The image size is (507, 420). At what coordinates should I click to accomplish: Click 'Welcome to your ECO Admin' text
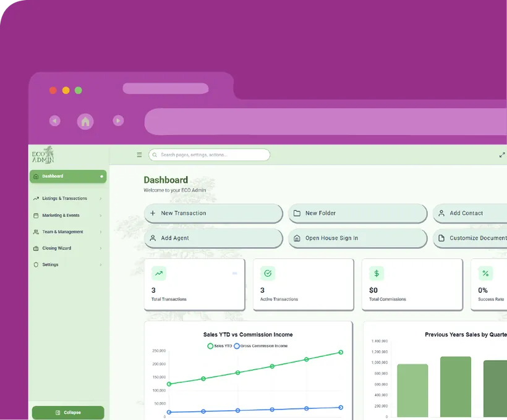point(174,190)
